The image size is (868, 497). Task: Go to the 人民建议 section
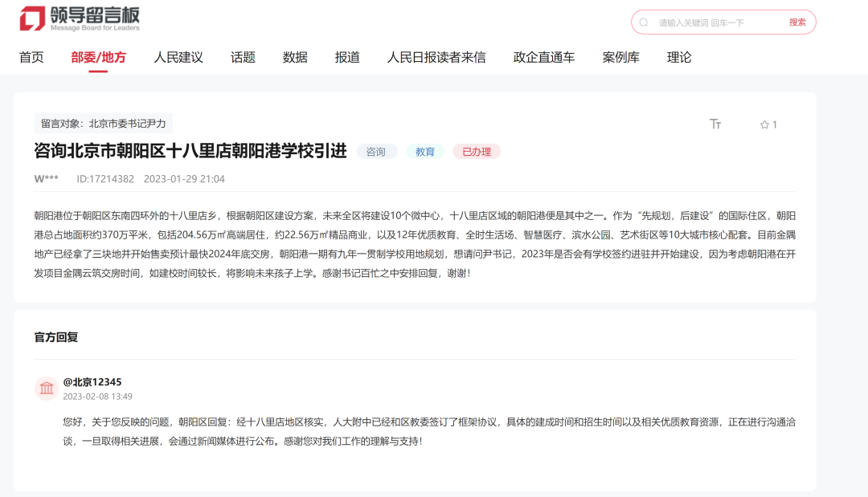178,58
